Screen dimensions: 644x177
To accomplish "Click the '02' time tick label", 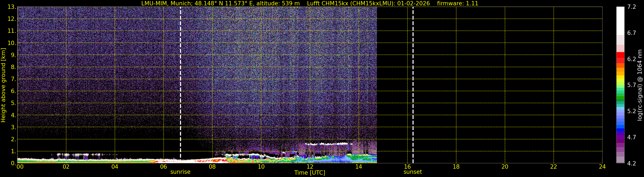I will [66, 167].
